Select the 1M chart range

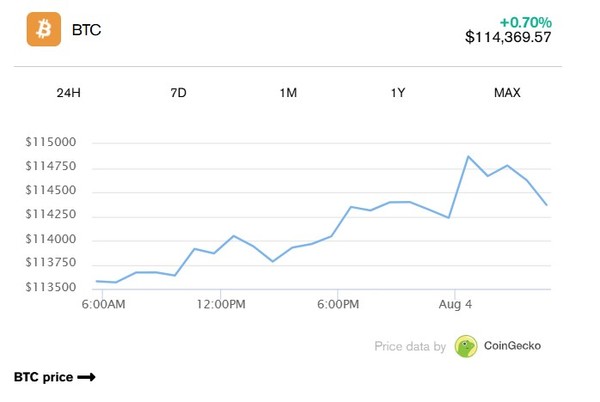click(288, 93)
